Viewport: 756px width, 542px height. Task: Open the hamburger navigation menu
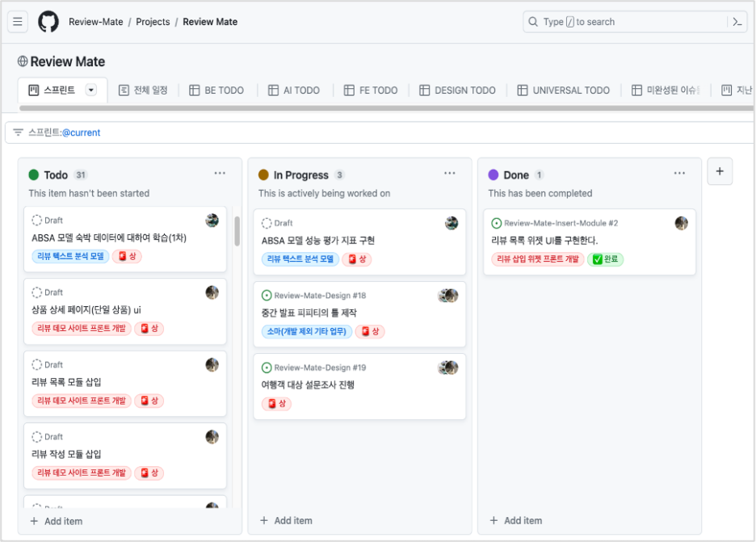[x=18, y=22]
